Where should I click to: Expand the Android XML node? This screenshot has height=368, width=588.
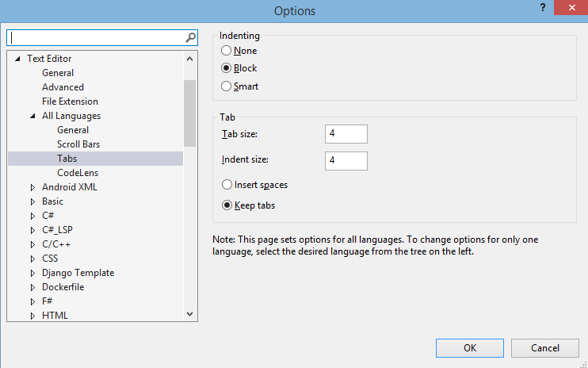tap(32, 187)
